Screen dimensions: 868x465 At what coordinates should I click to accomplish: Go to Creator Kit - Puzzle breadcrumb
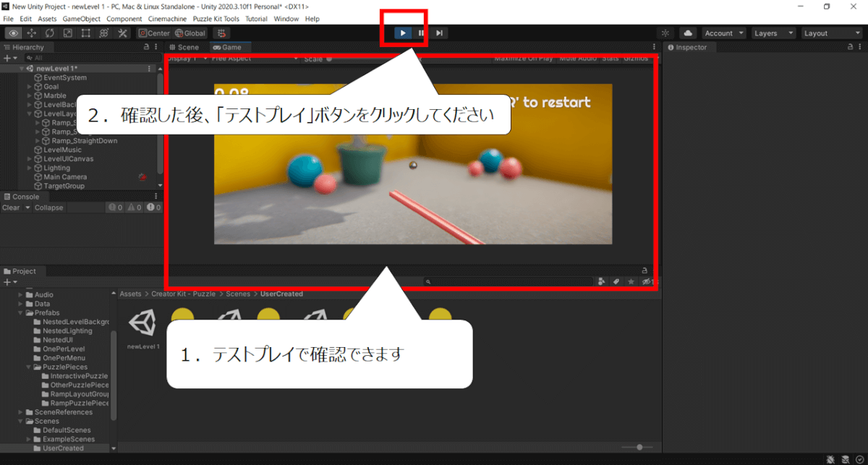[x=184, y=294]
